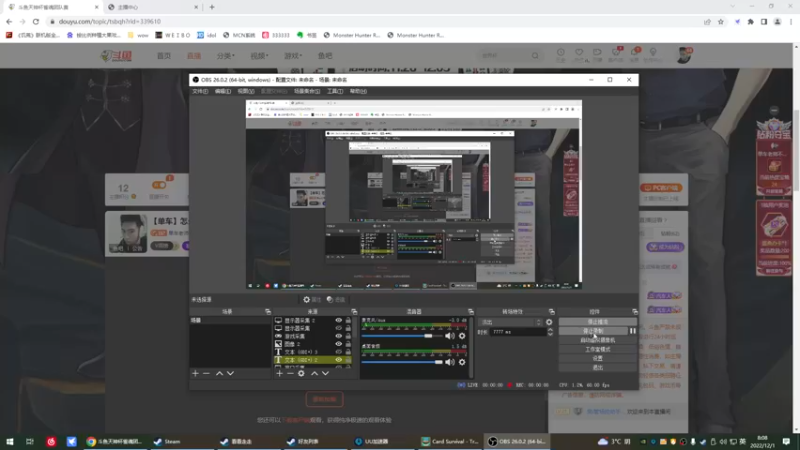This screenshot has height=450, width=800.
Task: Click the Chrome address bar URL
Action: coord(110,21)
